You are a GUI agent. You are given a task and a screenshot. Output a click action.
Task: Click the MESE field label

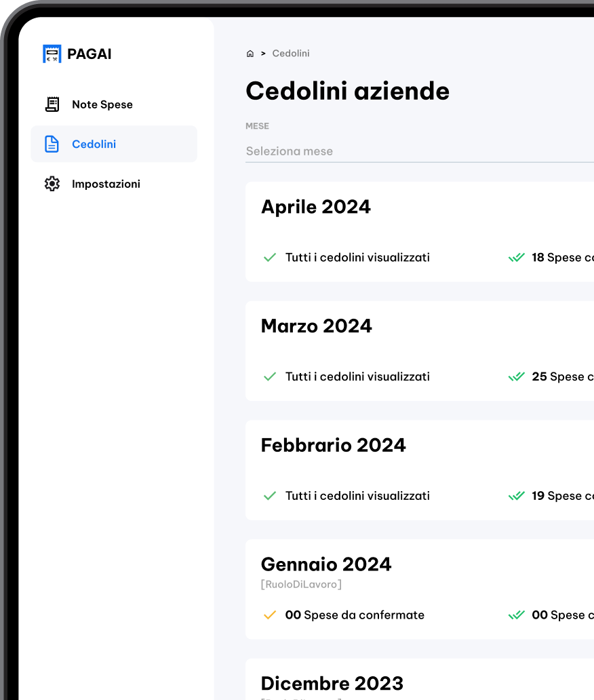click(257, 126)
